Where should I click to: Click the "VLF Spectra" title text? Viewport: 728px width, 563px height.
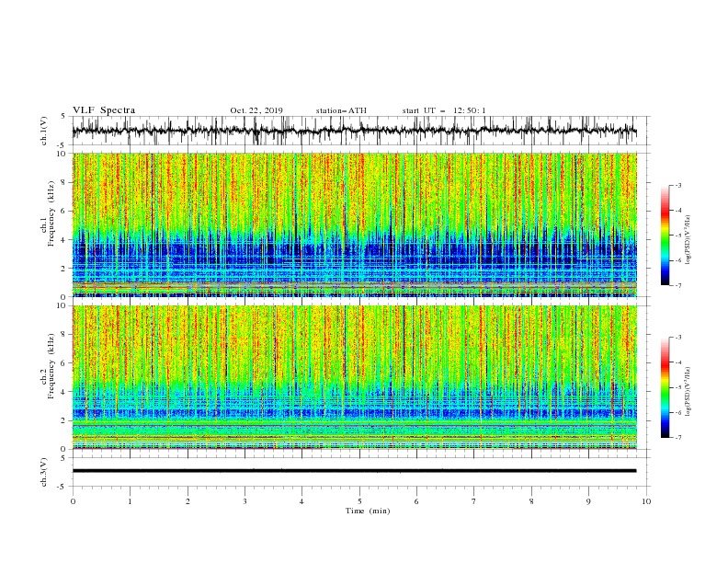pos(104,110)
